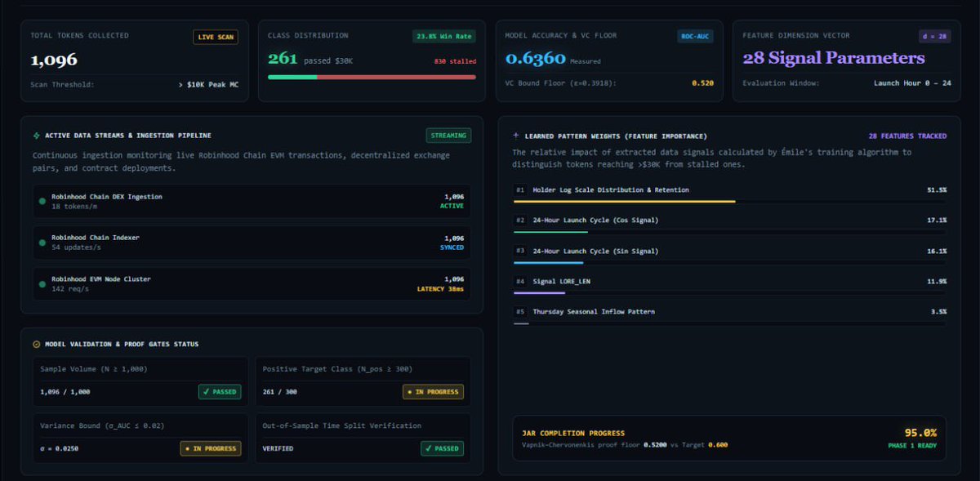The image size is (980, 481).
Task: Click the blue Sin Signal importance bar
Action: (548, 262)
